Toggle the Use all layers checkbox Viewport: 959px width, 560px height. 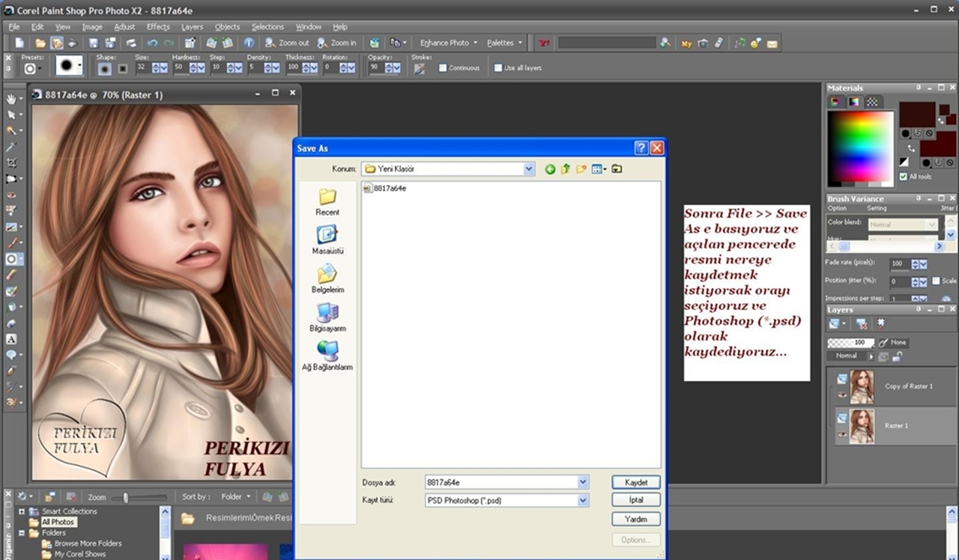coord(498,68)
